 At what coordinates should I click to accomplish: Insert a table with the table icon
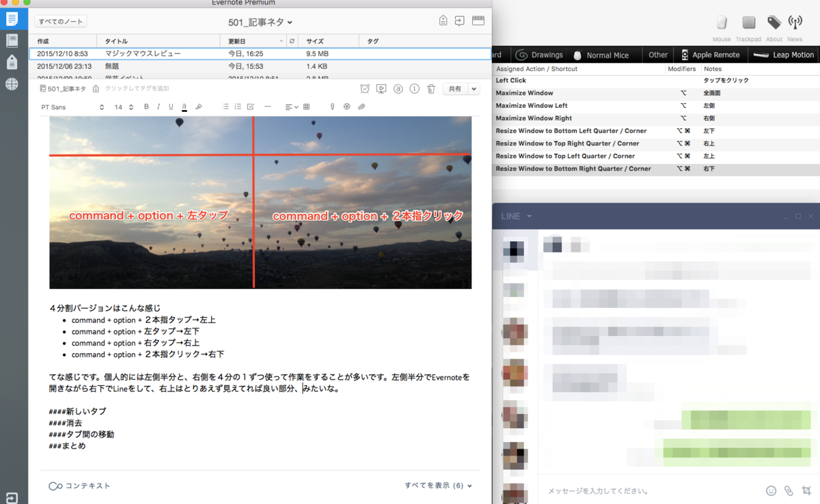coord(305,107)
